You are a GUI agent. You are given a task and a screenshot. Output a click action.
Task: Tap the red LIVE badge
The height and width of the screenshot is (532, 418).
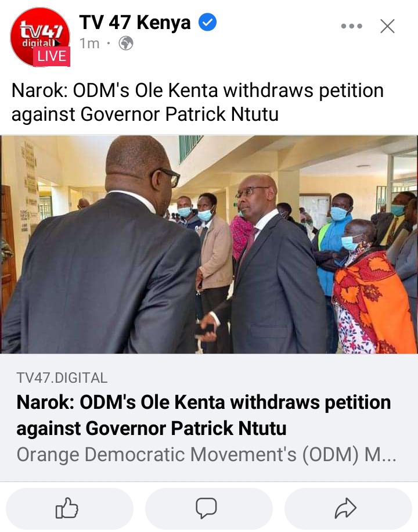52,56
